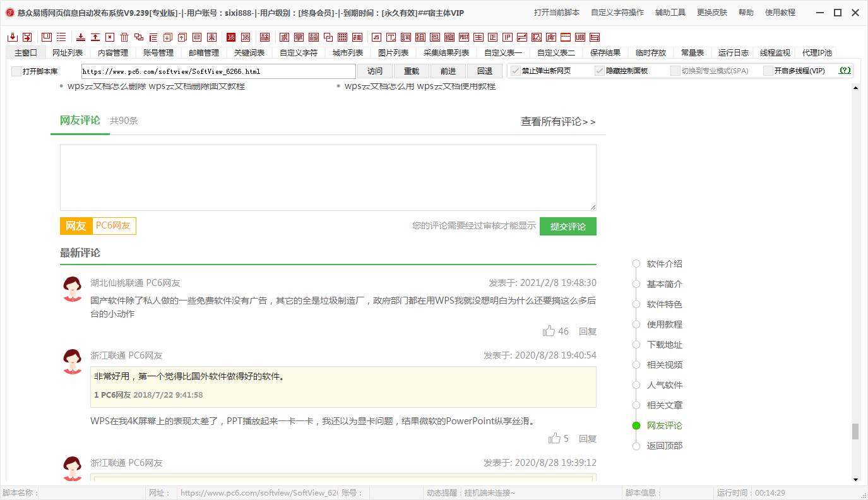Image resolution: width=868 pixels, height=500 pixels.
Task: Click the filled 顶 toolbar icon
Action: coord(231,37)
